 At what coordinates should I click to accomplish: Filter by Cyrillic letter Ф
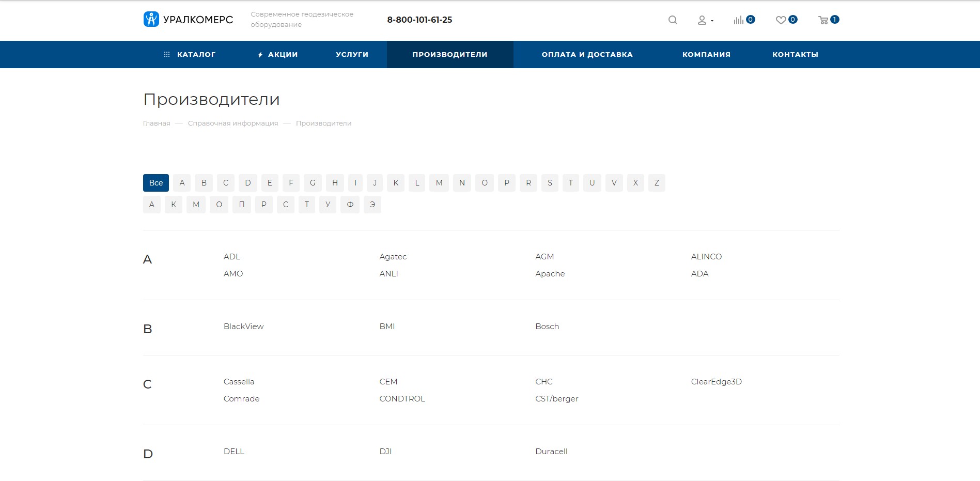point(350,205)
